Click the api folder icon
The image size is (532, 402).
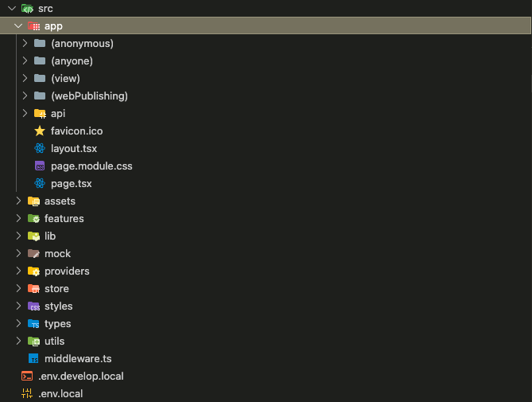coord(40,113)
